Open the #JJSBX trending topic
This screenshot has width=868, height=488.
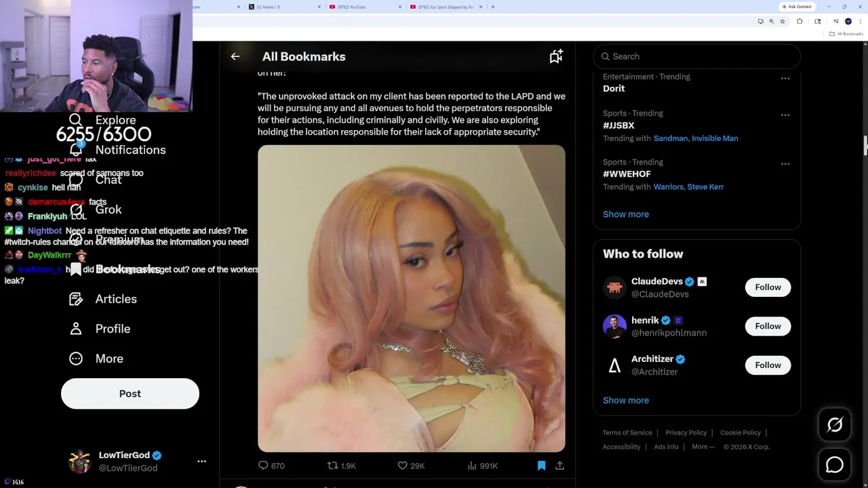618,125
